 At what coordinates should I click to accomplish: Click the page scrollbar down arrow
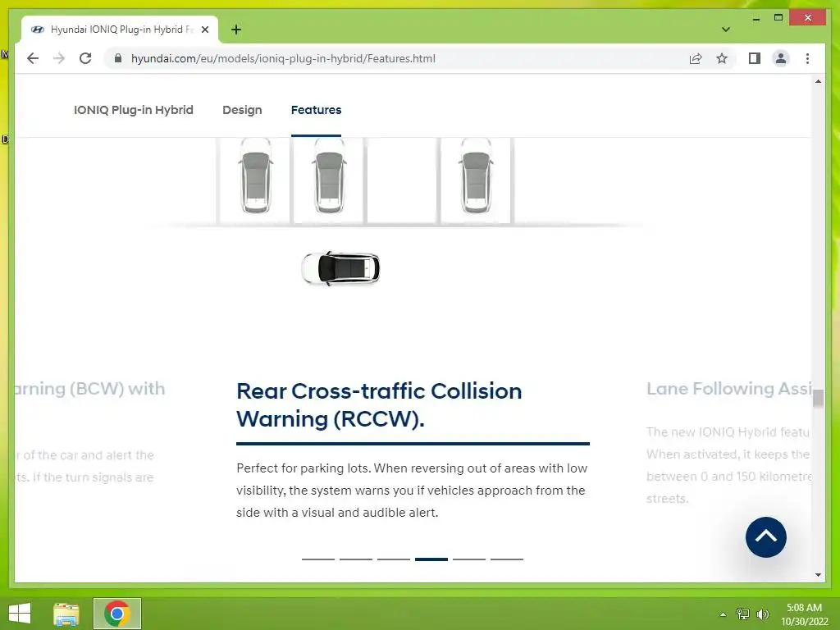point(818,575)
